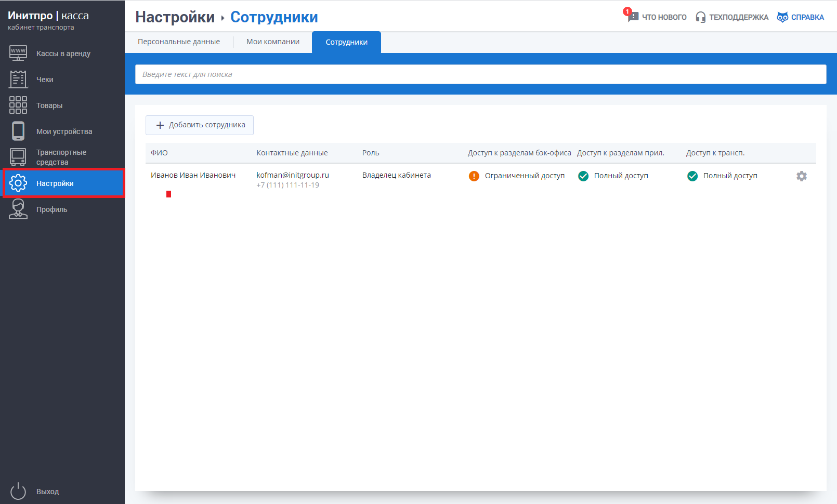Click Добавить сотрудника button
Image resolution: width=837 pixels, height=504 pixels.
pyautogui.click(x=200, y=125)
